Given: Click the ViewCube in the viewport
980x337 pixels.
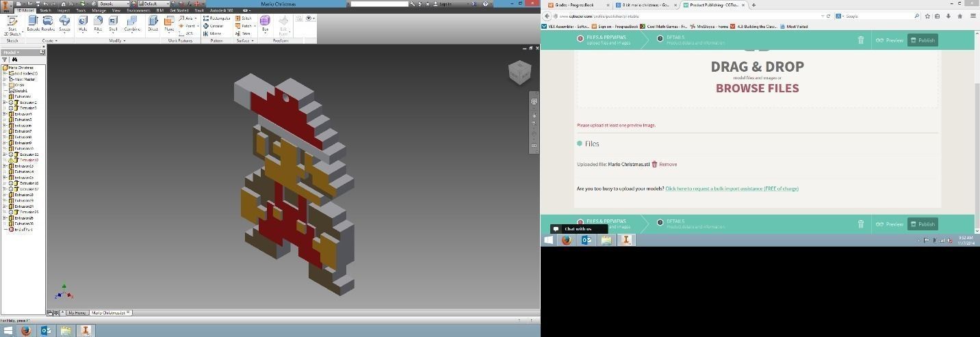Looking at the screenshot, I should coord(519,72).
